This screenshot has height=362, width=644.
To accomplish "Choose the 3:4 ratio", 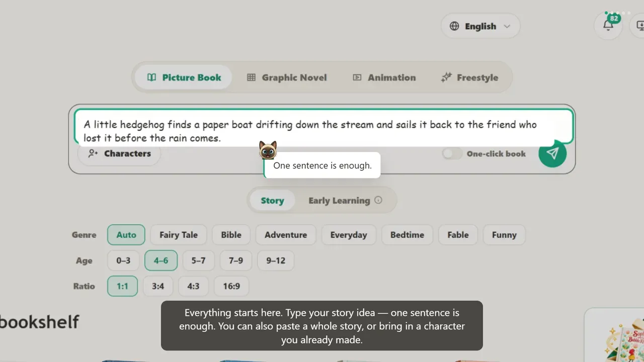I will [158, 286].
